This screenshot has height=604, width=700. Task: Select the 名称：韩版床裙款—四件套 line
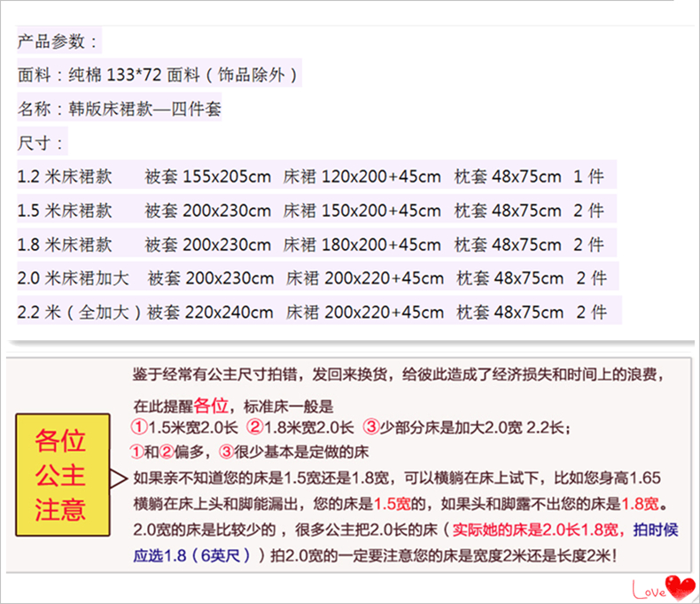pyautogui.click(x=120, y=110)
